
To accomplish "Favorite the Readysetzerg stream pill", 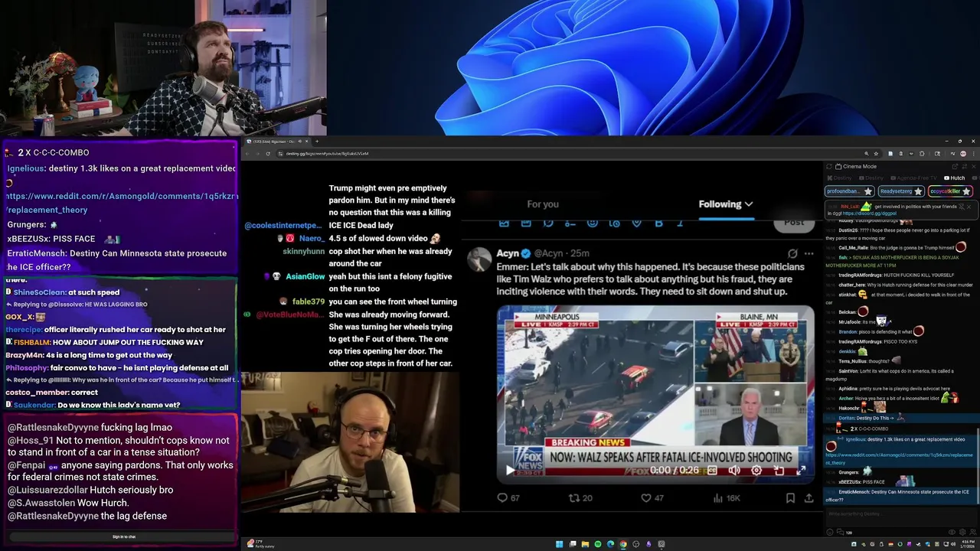I will click(x=918, y=191).
